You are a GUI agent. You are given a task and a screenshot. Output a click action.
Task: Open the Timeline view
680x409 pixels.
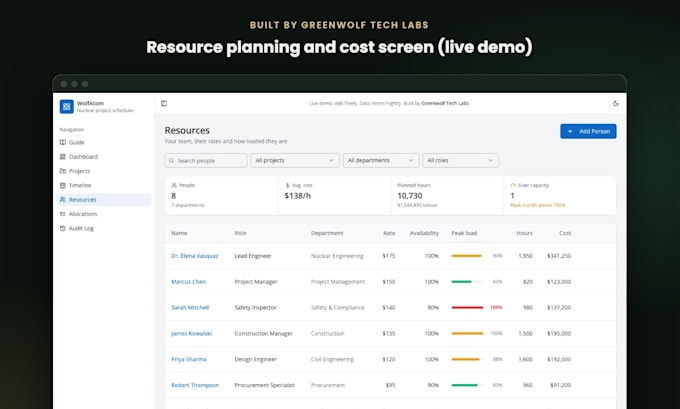(x=104, y=185)
